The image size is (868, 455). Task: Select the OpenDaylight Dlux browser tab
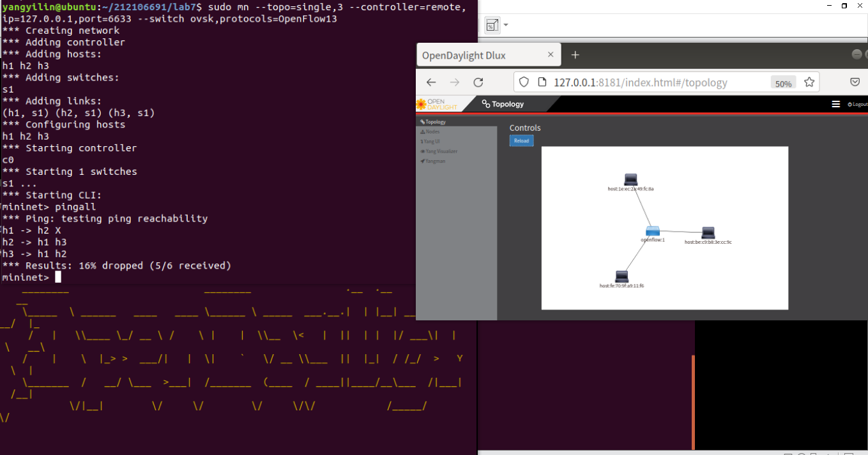[489, 55]
